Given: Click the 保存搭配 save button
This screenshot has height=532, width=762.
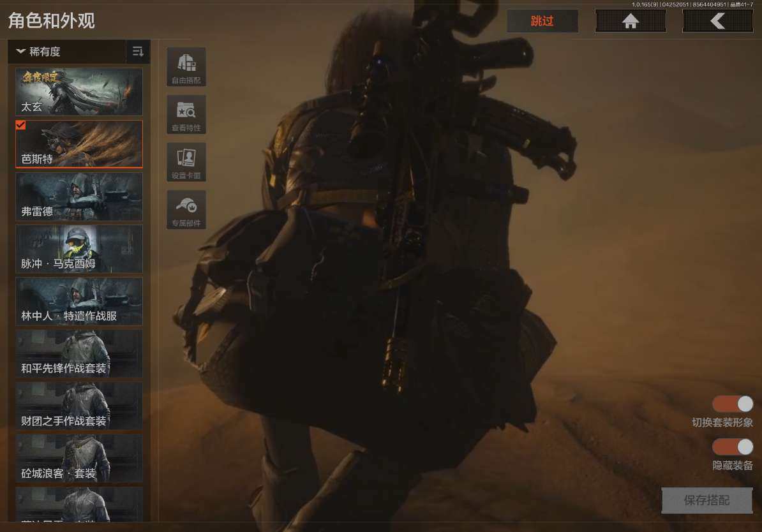Looking at the screenshot, I should point(707,500).
